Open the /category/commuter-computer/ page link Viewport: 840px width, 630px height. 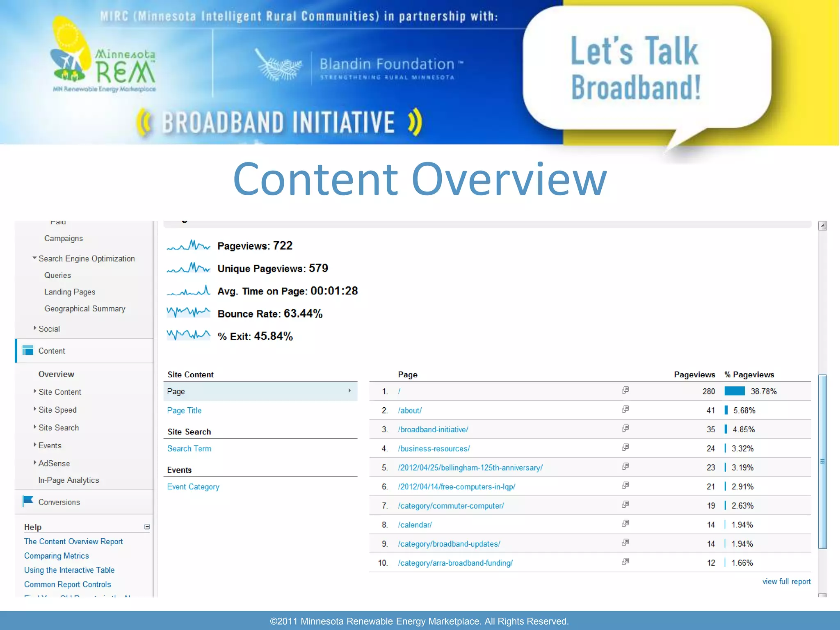[x=451, y=506]
